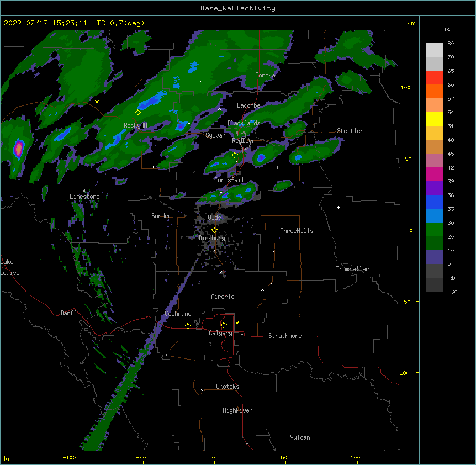Image resolution: width=476 pixels, height=465 pixels.
Task: Click the asterisk marker above Limestone label
Action: point(84,191)
